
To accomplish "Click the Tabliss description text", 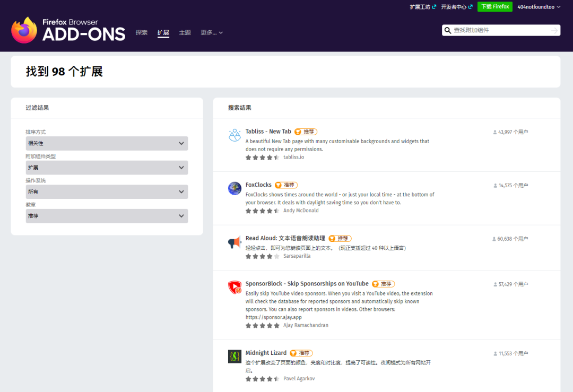I will pos(337,145).
